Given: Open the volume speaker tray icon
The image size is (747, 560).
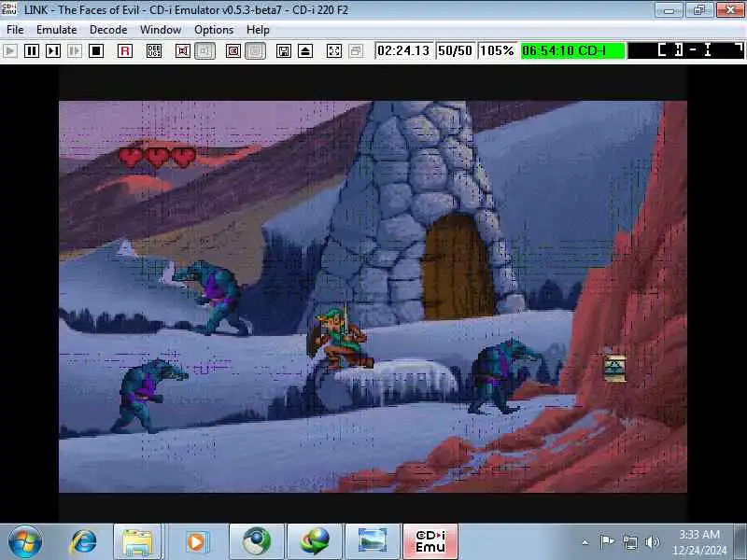Looking at the screenshot, I should 652,542.
